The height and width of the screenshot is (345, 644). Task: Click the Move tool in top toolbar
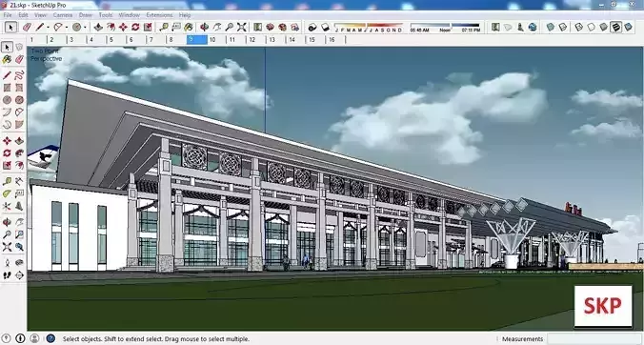[123, 27]
